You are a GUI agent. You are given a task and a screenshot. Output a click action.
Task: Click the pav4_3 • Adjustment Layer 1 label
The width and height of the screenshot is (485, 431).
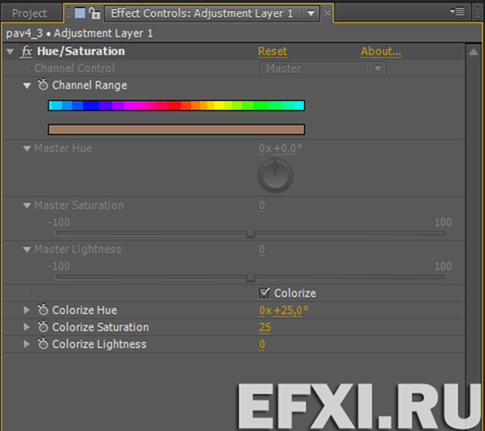click(79, 33)
